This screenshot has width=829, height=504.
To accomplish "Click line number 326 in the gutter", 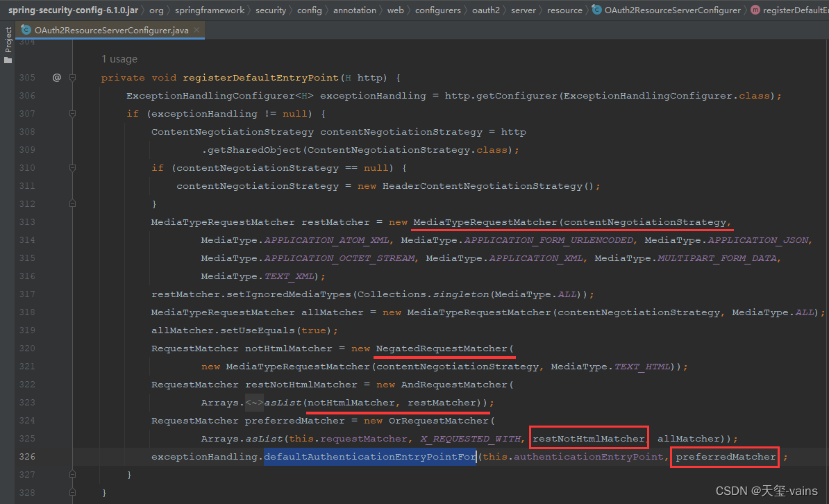I will click(27, 456).
